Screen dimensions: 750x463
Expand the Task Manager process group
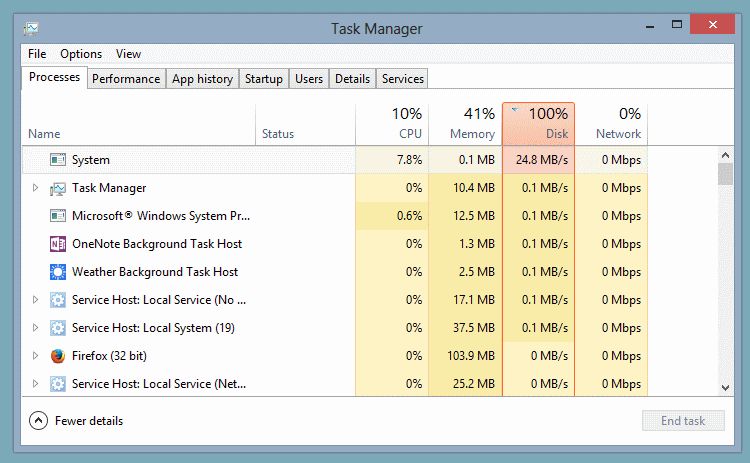coord(35,188)
